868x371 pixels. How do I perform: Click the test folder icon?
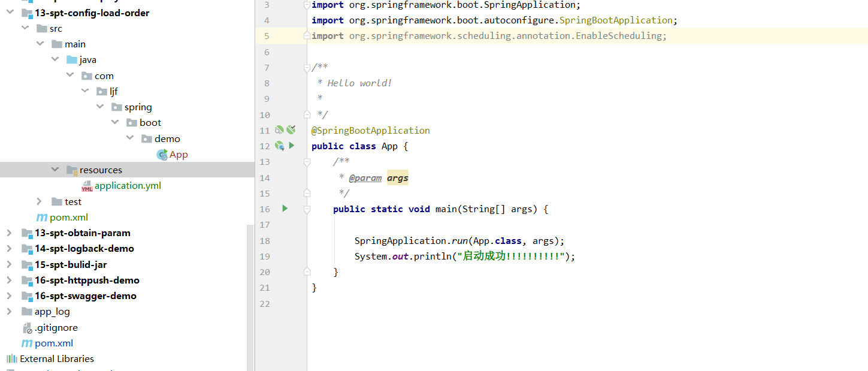(x=57, y=202)
